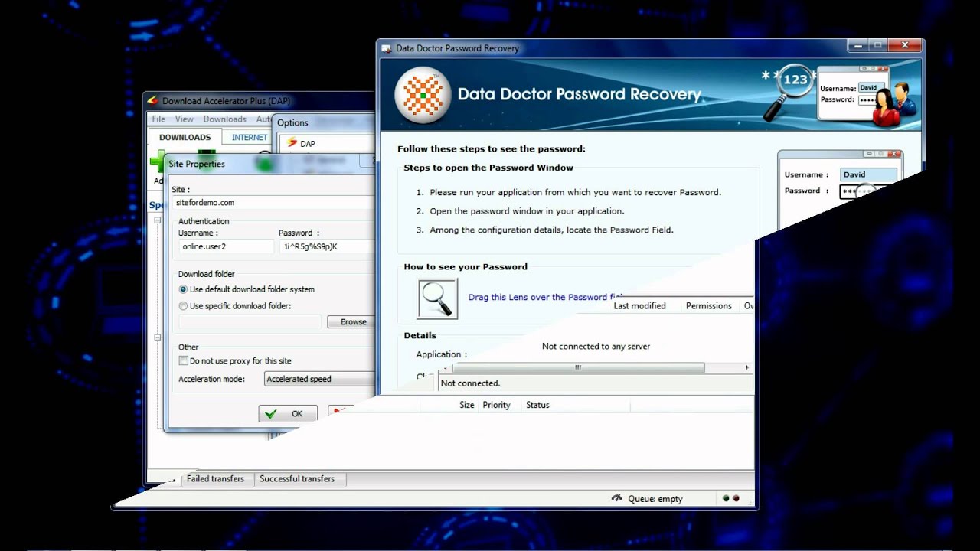Viewport: 980px width, 551px height.
Task: Open the Acceleration mode dropdown
Action: click(320, 379)
